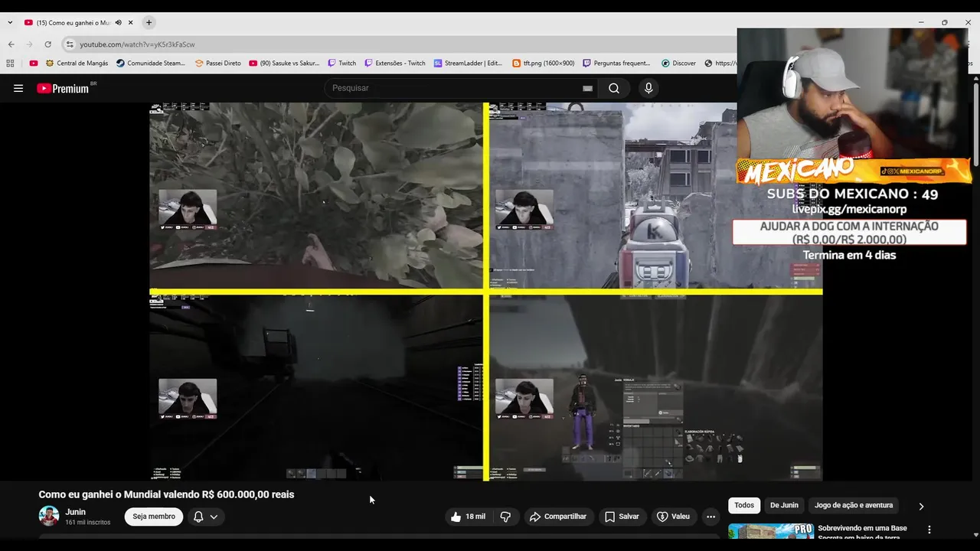Viewport: 980px width, 551px height.
Task: Close the Como eu ganhei tab
Action: (x=131, y=23)
